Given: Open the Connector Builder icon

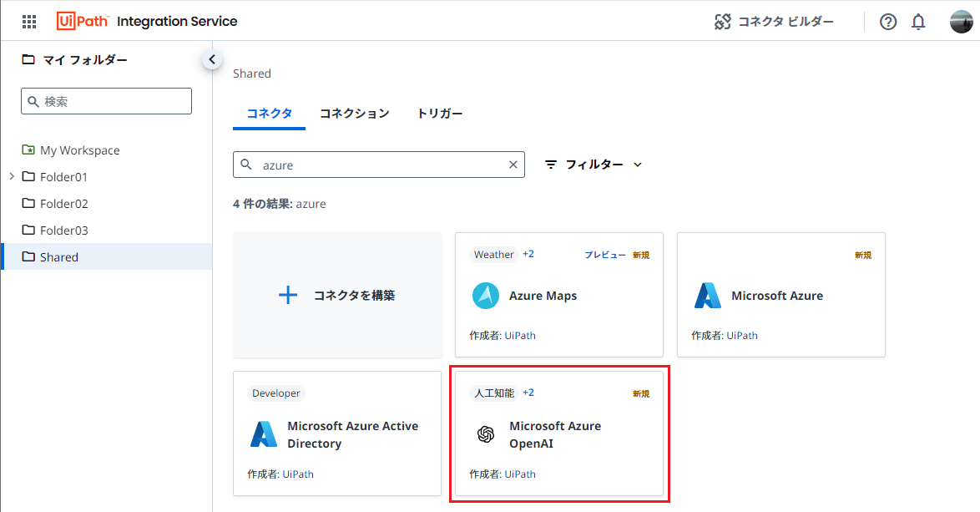Looking at the screenshot, I should (723, 21).
